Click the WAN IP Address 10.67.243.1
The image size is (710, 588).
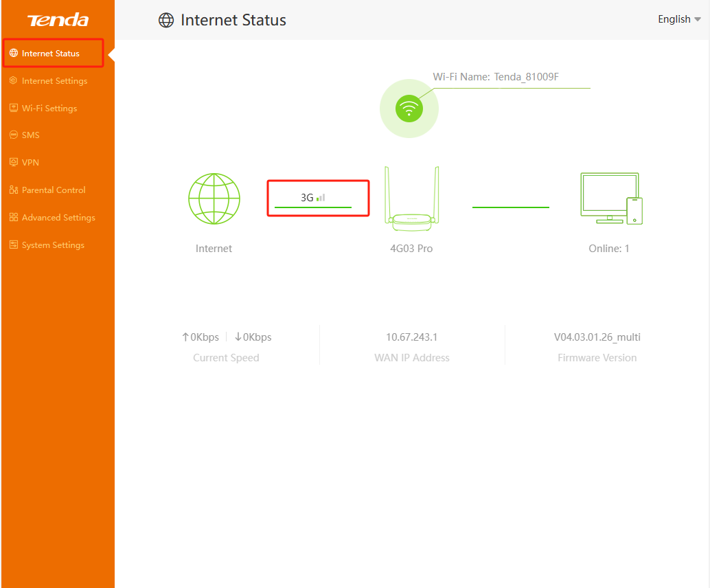411,337
